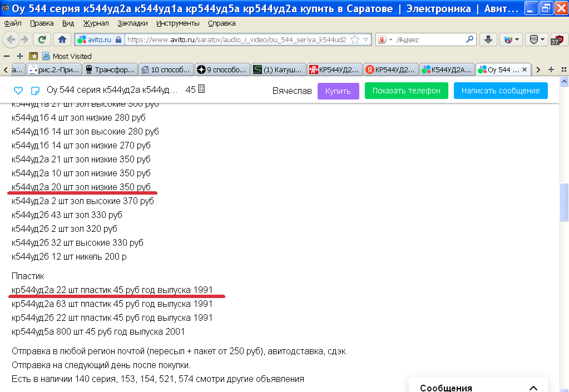Open the adblock shield dropdown arrow
The height and width of the screenshot is (392, 569).
click(x=542, y=39)
